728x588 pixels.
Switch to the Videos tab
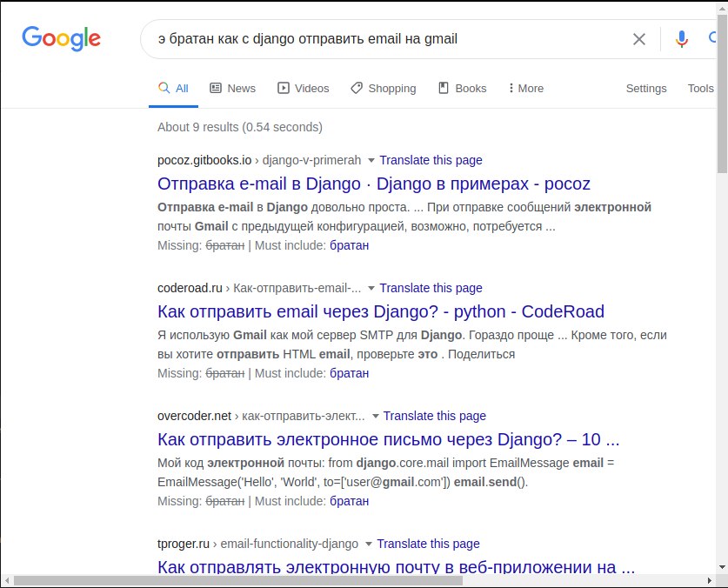pos(304,88)
